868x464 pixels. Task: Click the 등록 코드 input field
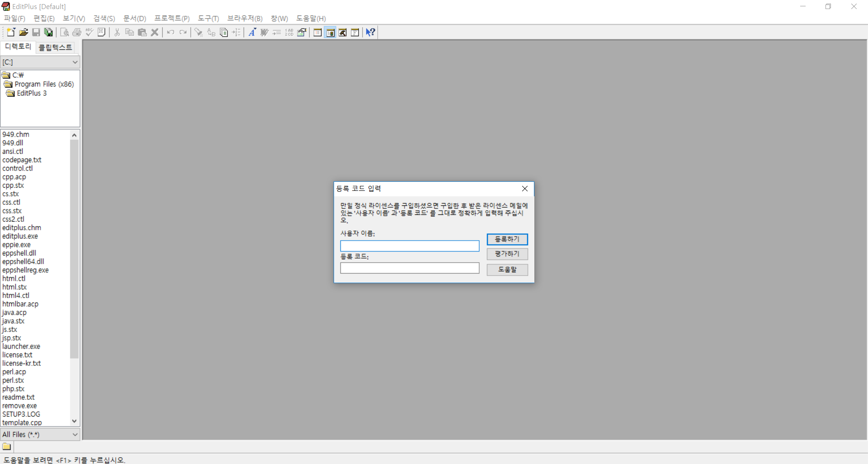pos(410,268)
